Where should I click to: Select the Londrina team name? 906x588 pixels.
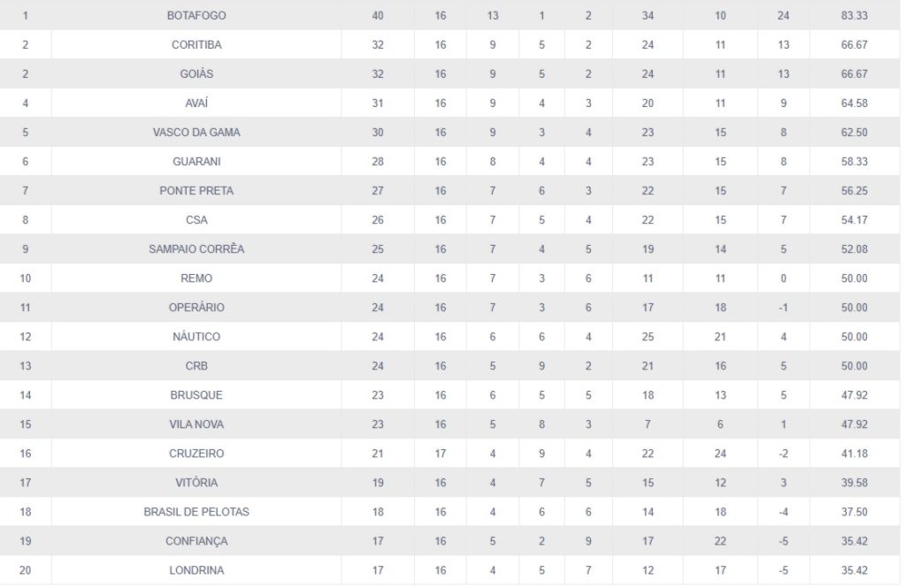196,570
